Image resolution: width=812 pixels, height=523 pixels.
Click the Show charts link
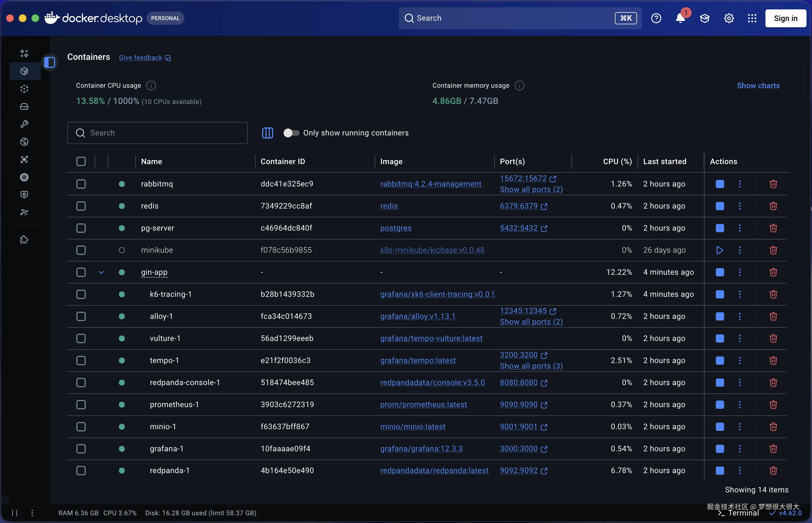(758, 86)
